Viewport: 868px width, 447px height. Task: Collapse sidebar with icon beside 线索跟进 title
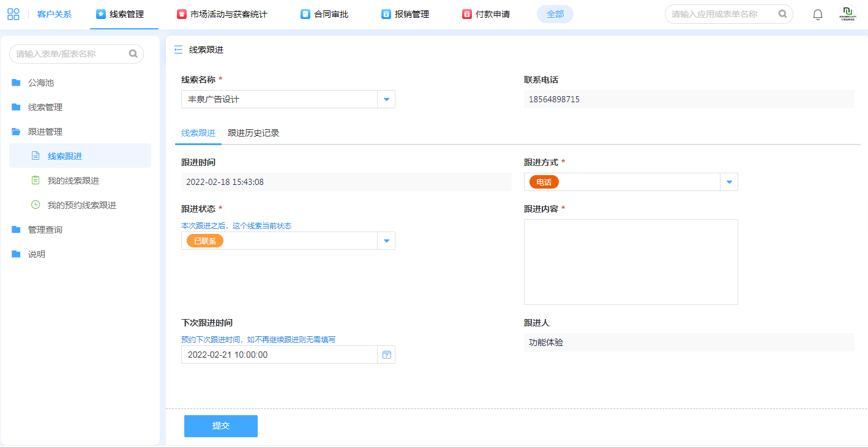[178, 50]
